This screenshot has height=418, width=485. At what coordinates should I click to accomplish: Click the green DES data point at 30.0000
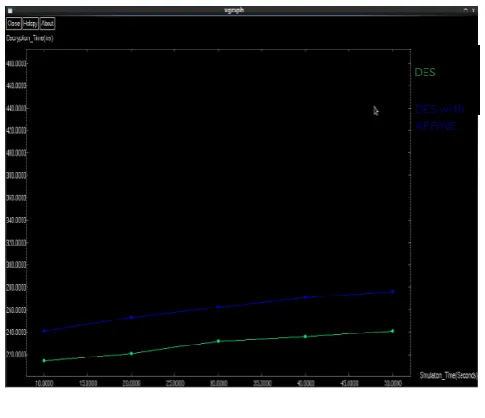(219, 341)
